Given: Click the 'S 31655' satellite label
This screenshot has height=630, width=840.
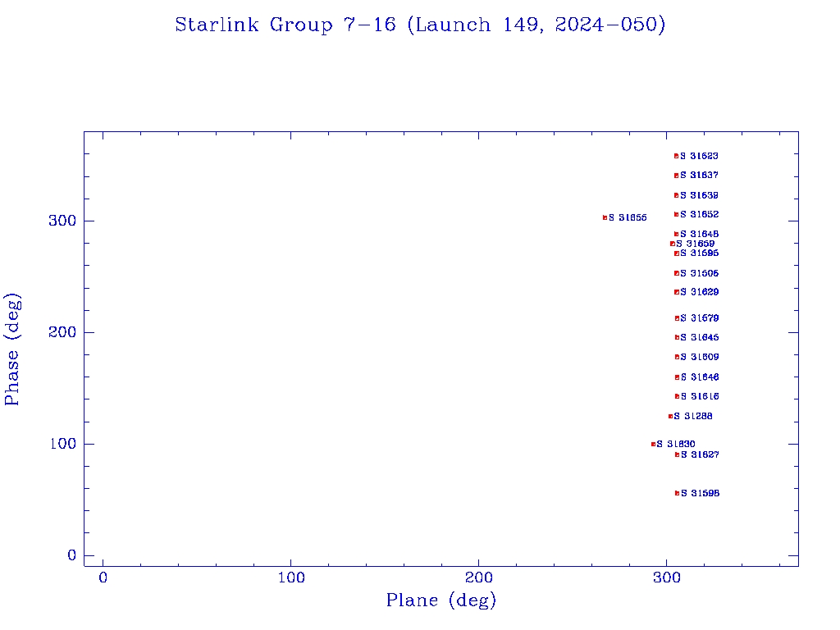Looking at the screenshot, I should tap(628, 217).
